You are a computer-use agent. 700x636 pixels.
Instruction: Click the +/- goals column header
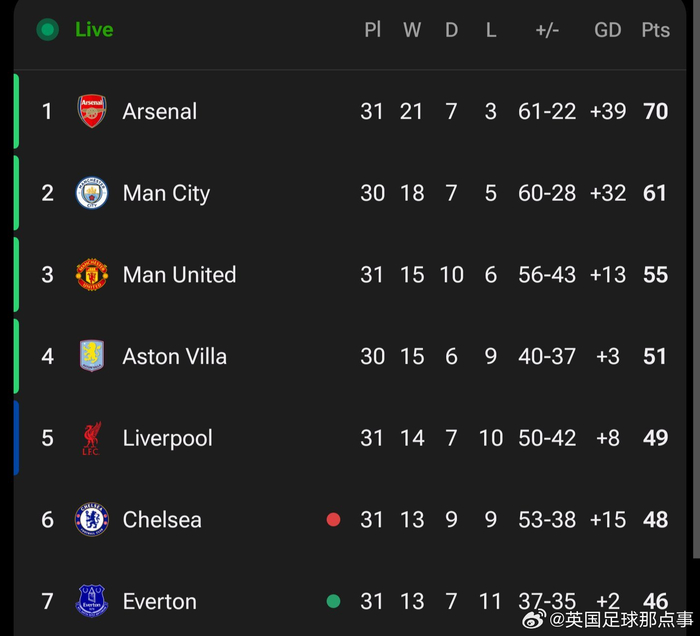tap(547, 30)
